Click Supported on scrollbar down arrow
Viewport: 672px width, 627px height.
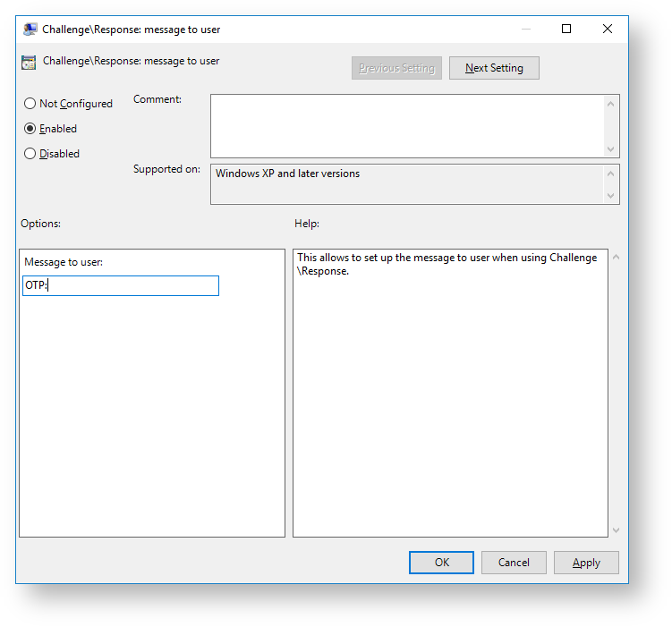(x=612, y=196)
